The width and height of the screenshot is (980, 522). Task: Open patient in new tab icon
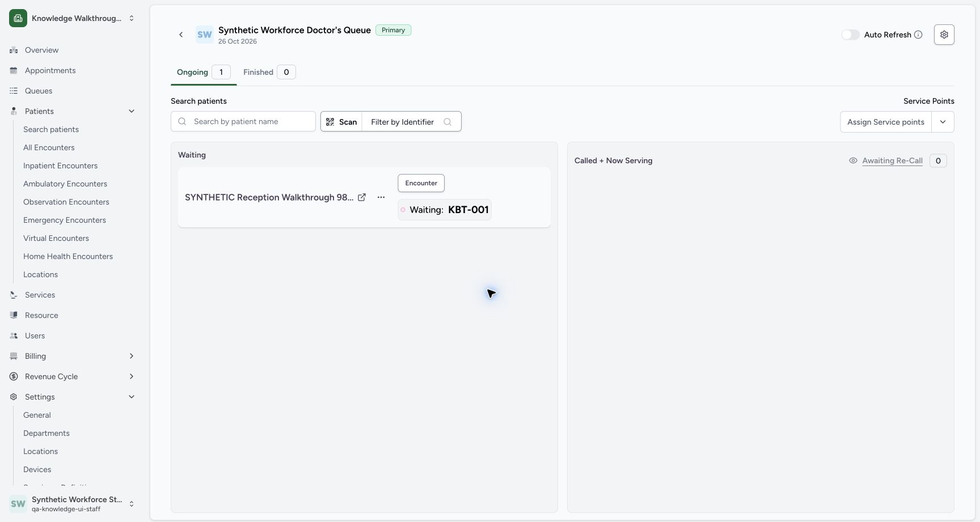click(x=362, y=197)
